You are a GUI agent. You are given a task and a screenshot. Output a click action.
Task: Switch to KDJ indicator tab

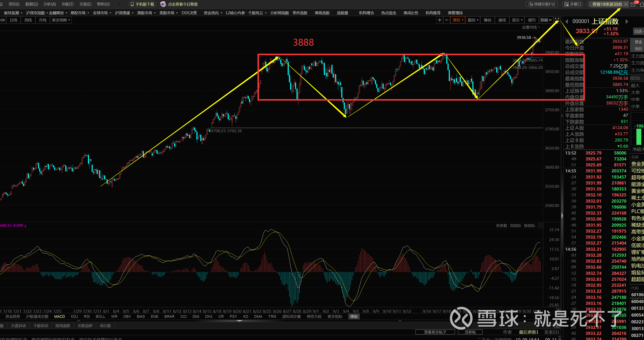click(74, 317)
